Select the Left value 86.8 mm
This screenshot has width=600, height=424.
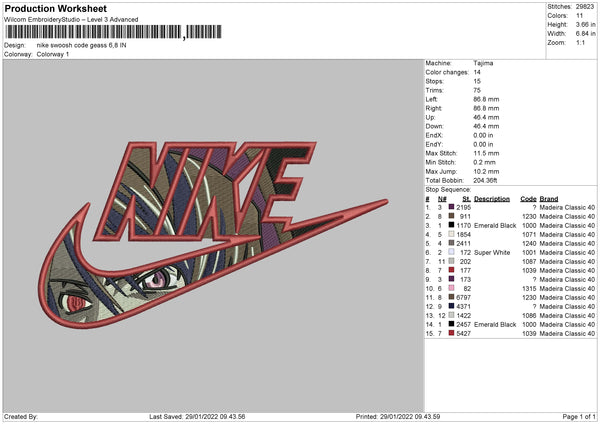click(486, 99)
